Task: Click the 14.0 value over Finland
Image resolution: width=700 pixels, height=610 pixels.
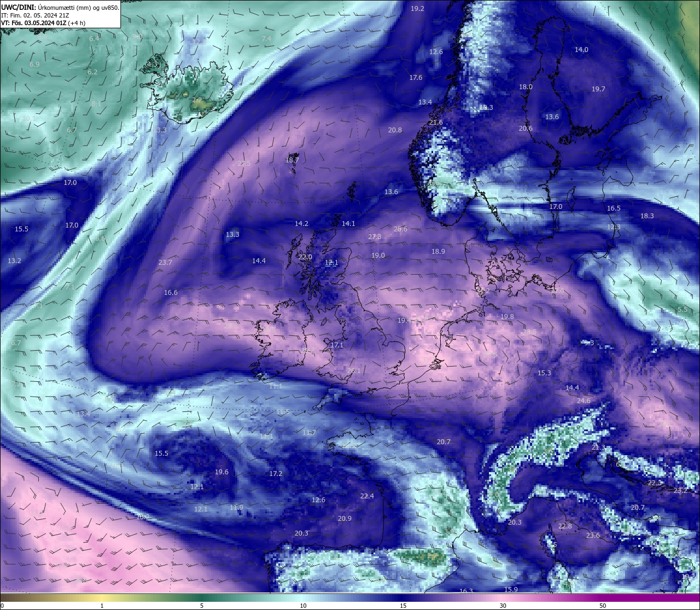Action: pos(581,50)
